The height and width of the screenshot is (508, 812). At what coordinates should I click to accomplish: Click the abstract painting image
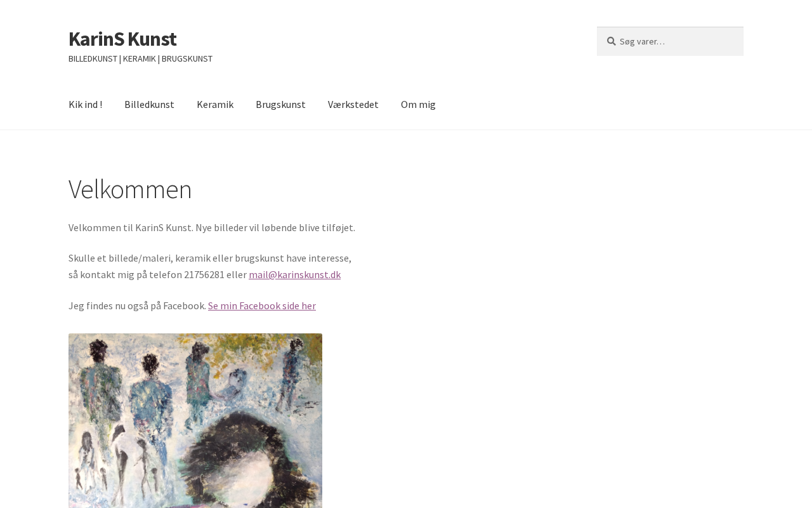[x=195, y=420]
